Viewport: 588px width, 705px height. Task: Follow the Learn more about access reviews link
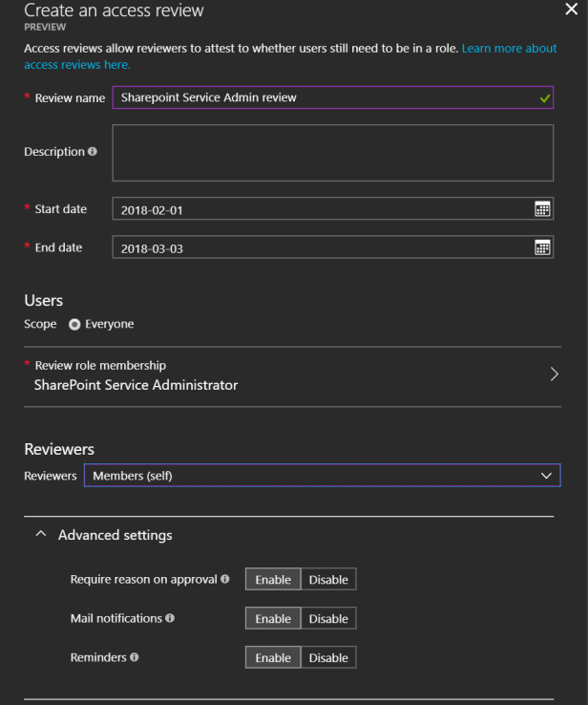pyautogui.click(x=509, y=48)
